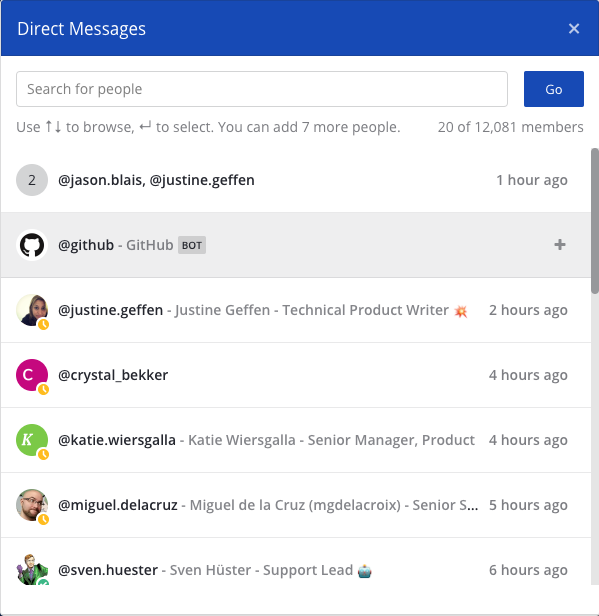The image size is (599, 616).
Task: Select @sven.huester username
Action: pyautogui.click(x=108, y=570)
